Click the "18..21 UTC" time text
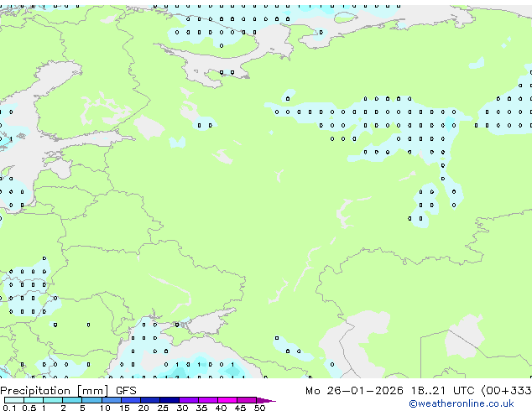Viewport: 532px width, 411px height. (x=442, y=391)
